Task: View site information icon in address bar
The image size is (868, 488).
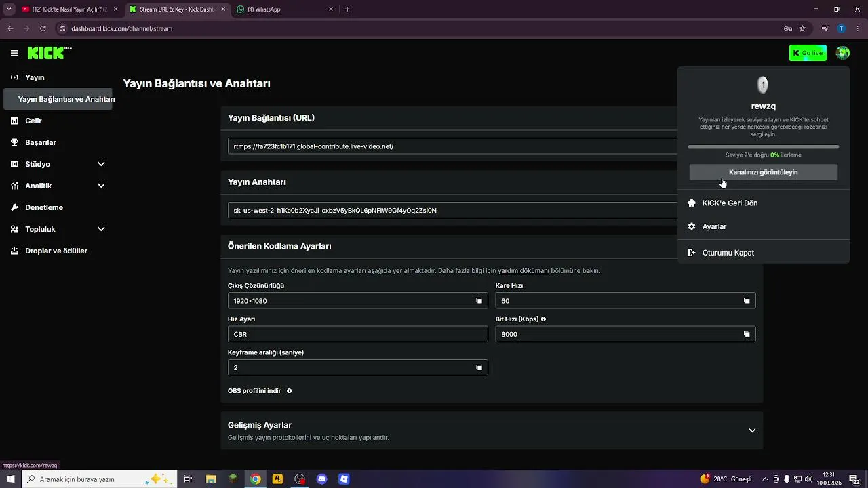Action: click(62, 28)
